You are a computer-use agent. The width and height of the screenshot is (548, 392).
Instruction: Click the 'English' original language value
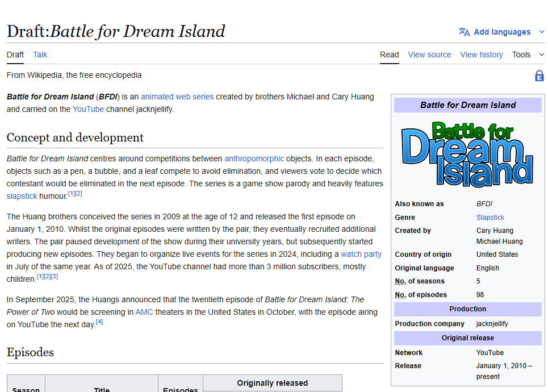pyautogui.click(x=488, y=268)
